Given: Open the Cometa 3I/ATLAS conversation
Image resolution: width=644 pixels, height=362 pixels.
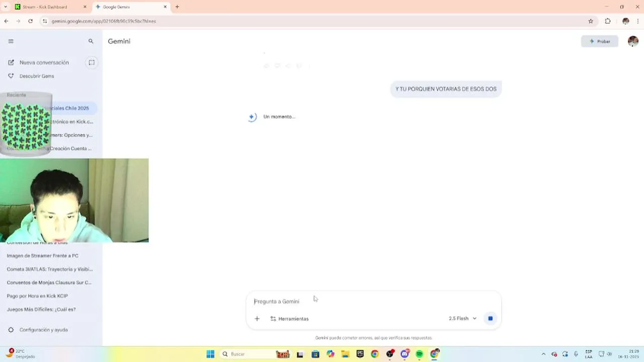Looking at the screenshot, I should [50, 269].
